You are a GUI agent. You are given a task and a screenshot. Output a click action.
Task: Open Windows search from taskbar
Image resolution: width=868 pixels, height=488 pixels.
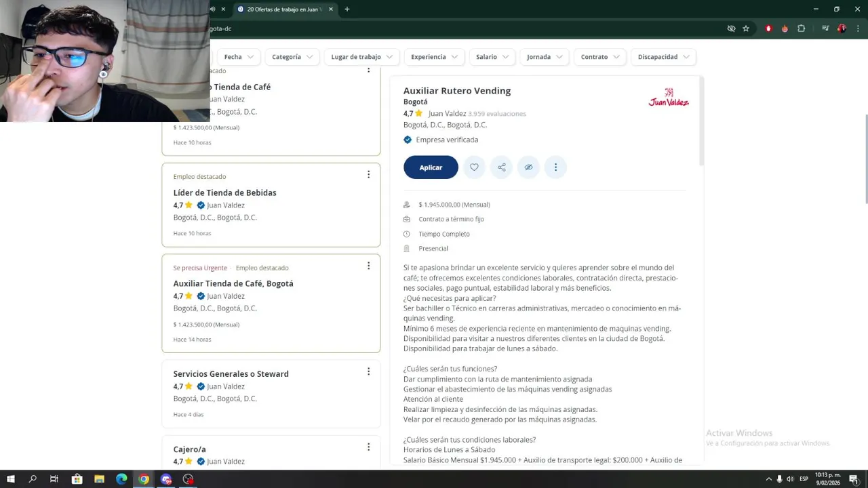tap(33, 479)
